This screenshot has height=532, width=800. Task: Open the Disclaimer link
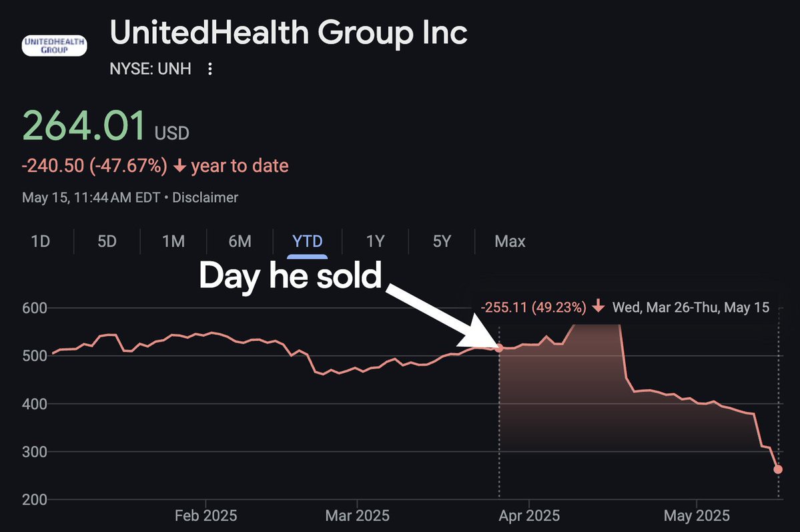pyautogui.click(x=206, y=198)
